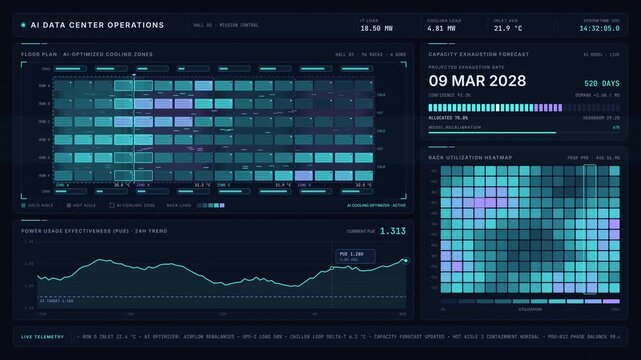
Task: Click the Power Usage Effectiveness 24H Trend heading
Action: coord(94,231)
